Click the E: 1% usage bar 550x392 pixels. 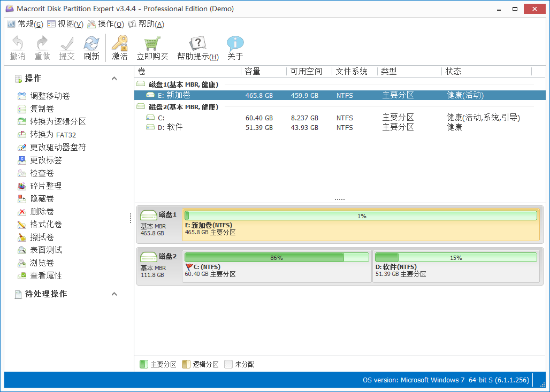(361, 216)
